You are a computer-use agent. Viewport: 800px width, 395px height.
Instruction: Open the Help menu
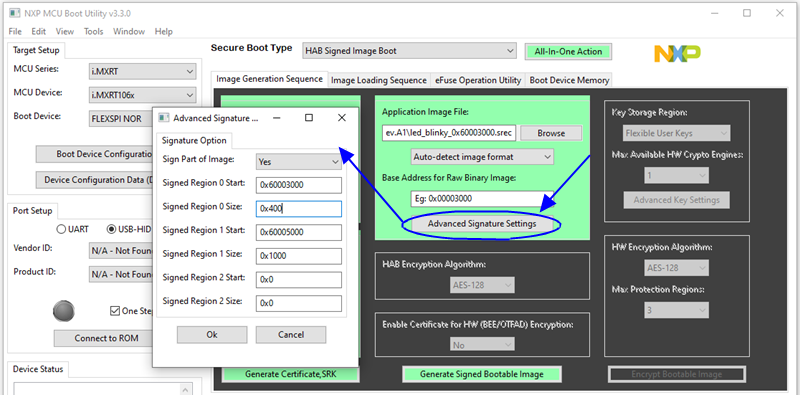coord(163,31)
